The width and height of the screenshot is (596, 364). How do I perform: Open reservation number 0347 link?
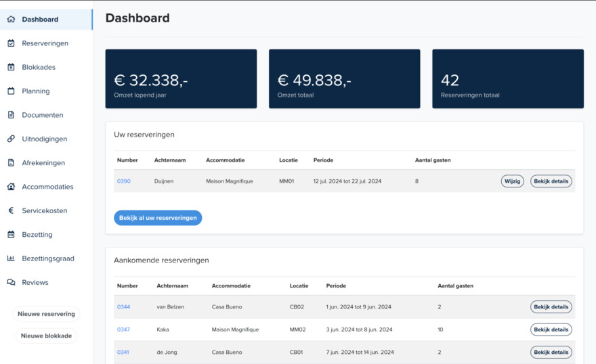point(123,329)
